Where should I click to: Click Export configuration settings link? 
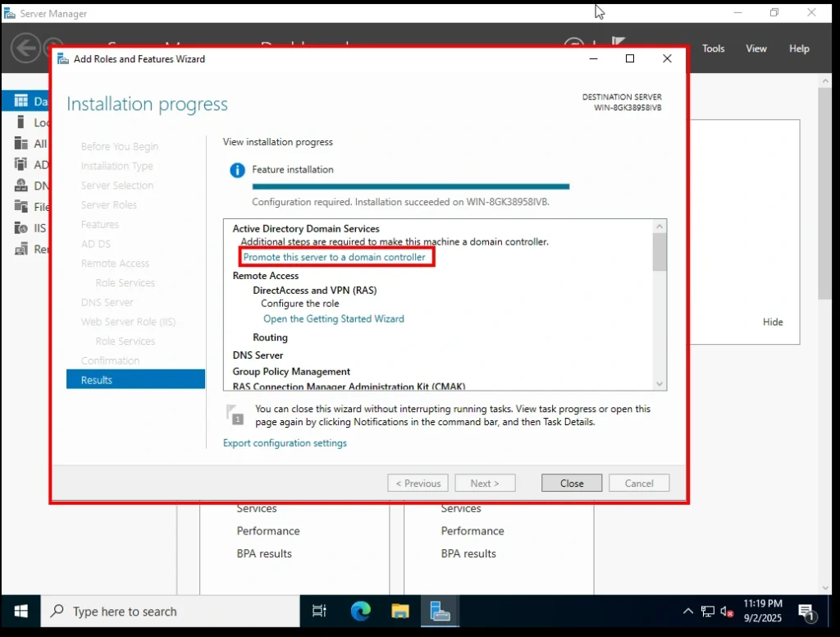tap(285, 443)
